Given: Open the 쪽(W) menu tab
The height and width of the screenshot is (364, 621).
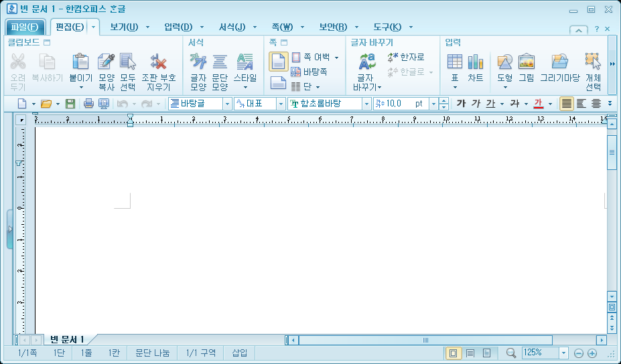Looking at the screenshot, I should (x=282, y=27).
